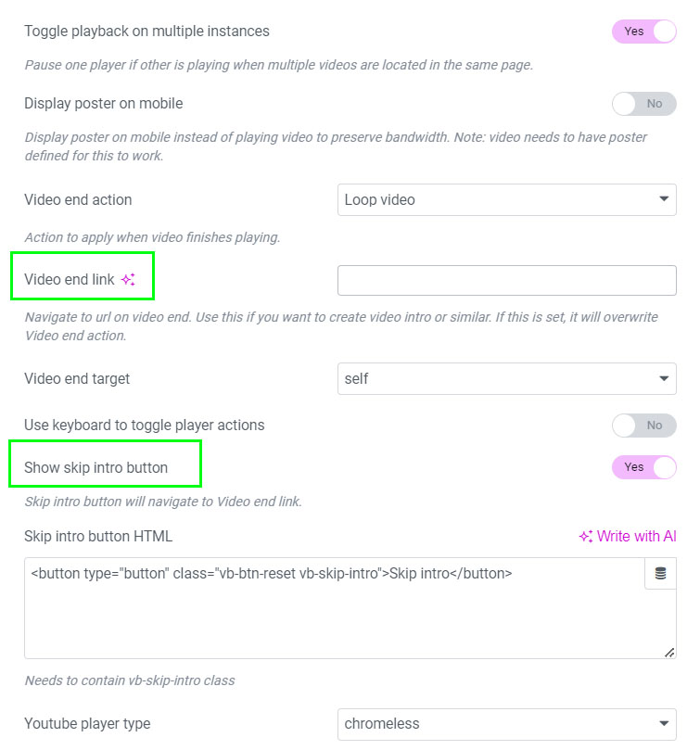Open the Youtube player type dropdown

[x=506, y=723]
